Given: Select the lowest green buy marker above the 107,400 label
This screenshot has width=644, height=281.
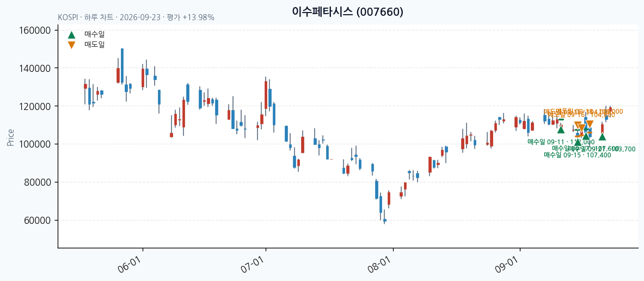Looking at the screenshot, I should [578, 143].
